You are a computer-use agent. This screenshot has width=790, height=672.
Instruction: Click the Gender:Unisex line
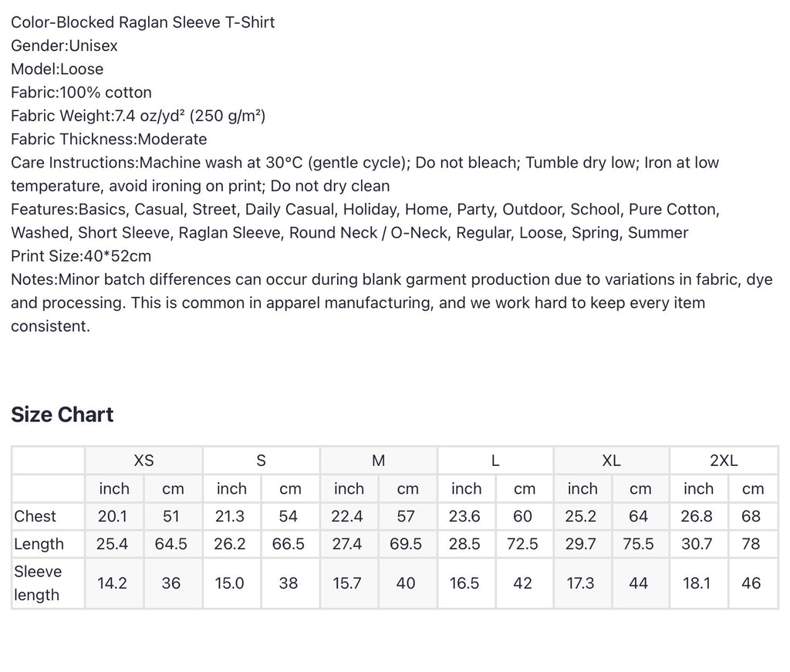[64, 46]
